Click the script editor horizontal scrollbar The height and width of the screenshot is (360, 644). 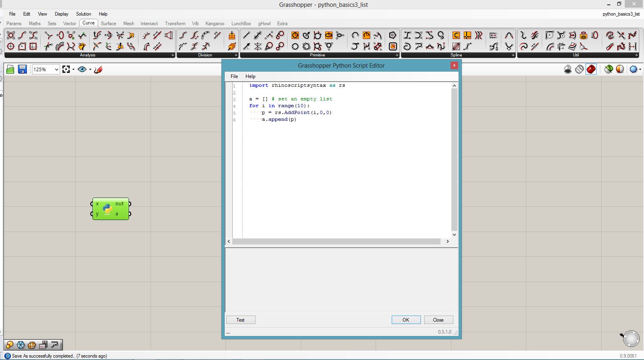[336, 242]
